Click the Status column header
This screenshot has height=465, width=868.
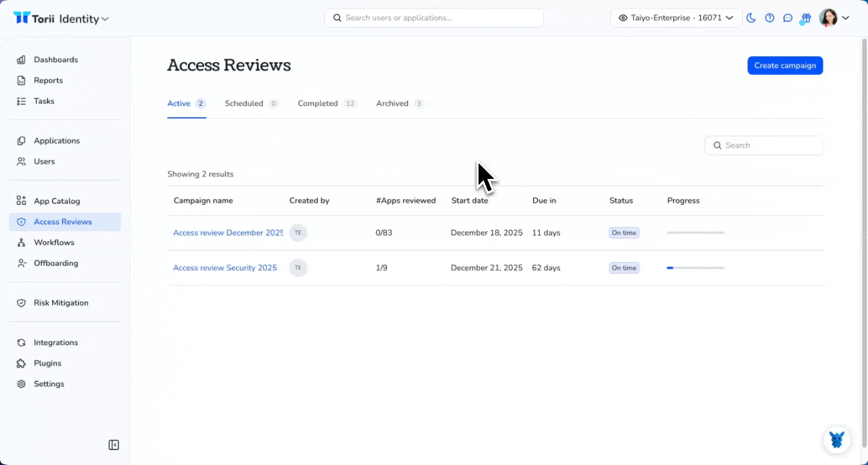tap(621, 200)
